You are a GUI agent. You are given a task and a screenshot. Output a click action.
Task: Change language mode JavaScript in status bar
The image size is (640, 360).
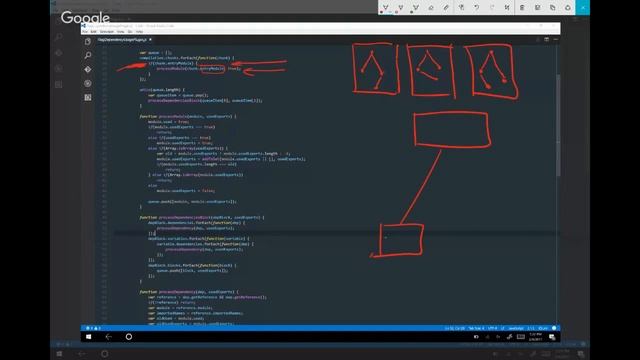[x=516, y=328]
